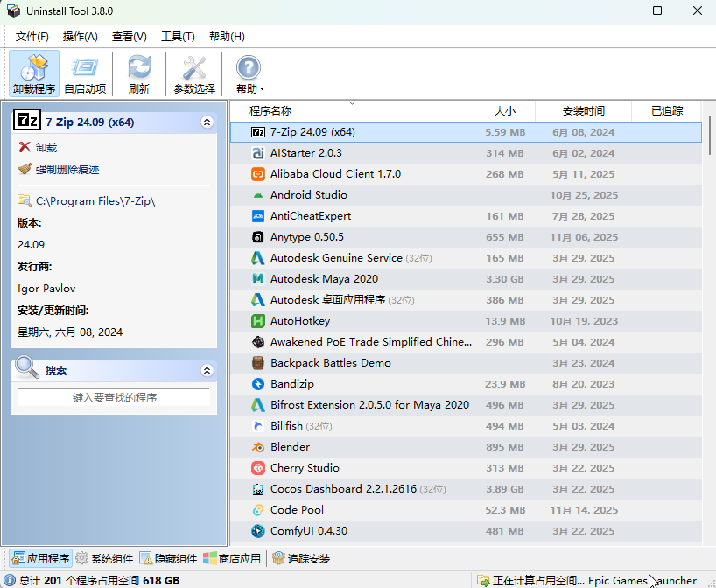
Task: Collapse the 7-Zip details panel chevron
Action: pyautogui.click(x=207, y=122)
